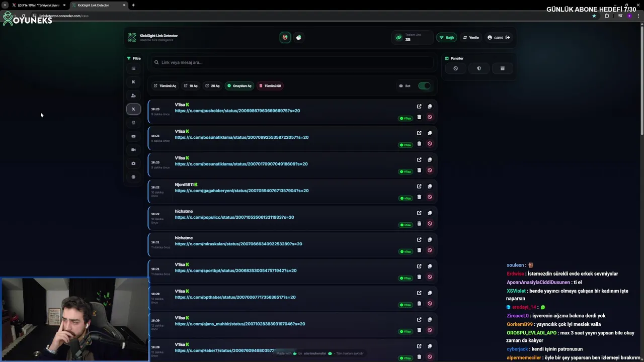Open the browser tab search dropdown
The height and width of the screenshot is (362, 644).
point(5,5)
